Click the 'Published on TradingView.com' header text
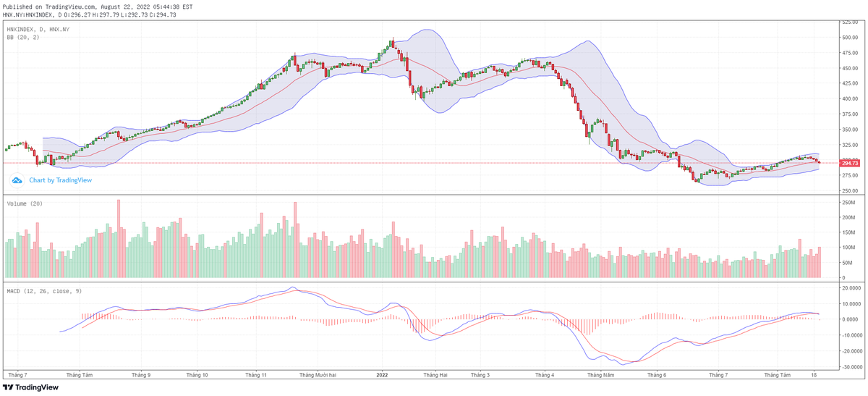 tap(98, 6)
